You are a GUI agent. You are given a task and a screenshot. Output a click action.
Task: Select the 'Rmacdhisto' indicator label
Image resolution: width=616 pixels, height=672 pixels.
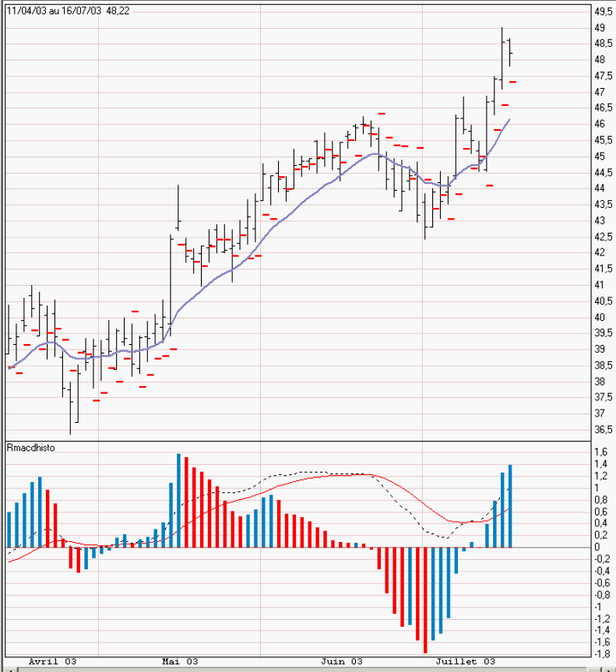(x=31, y=448)
